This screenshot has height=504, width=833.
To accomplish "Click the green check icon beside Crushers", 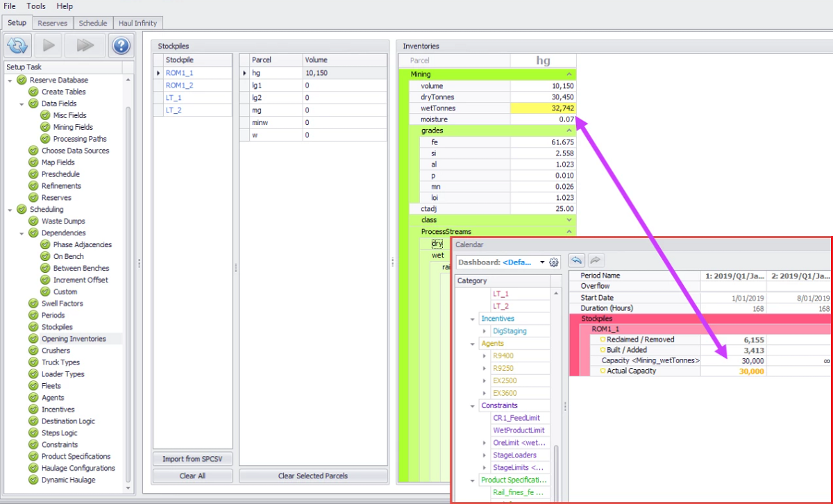I will 34,351.
